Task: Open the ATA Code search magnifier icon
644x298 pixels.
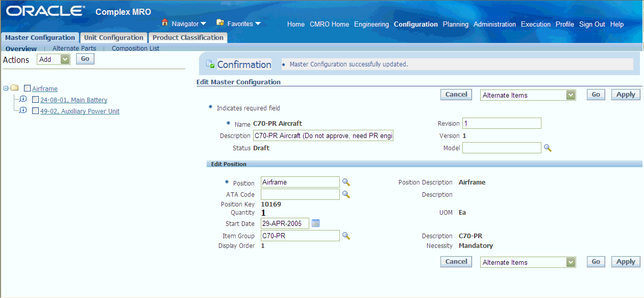Action: (346, 195)
